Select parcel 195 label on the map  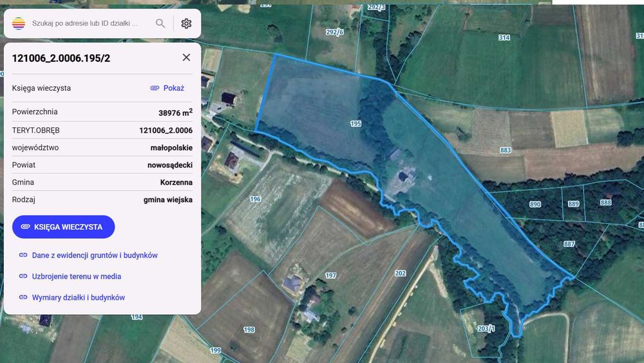(x=355, y=124)
